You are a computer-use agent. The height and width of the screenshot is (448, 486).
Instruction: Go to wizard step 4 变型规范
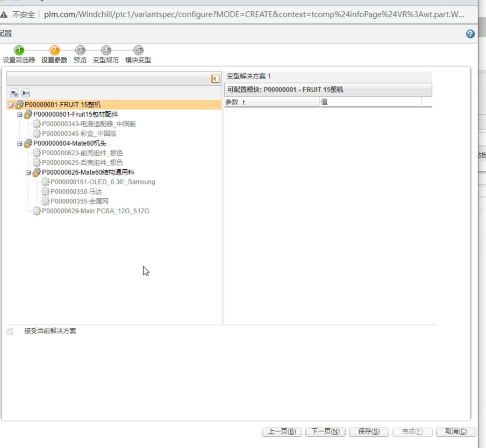coord(106,54)
